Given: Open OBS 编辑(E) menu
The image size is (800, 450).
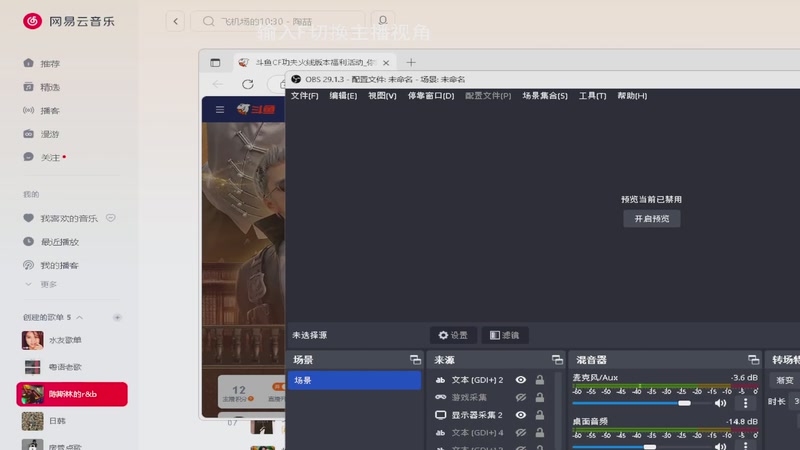Looking at the screenshot, I should 343,96.
